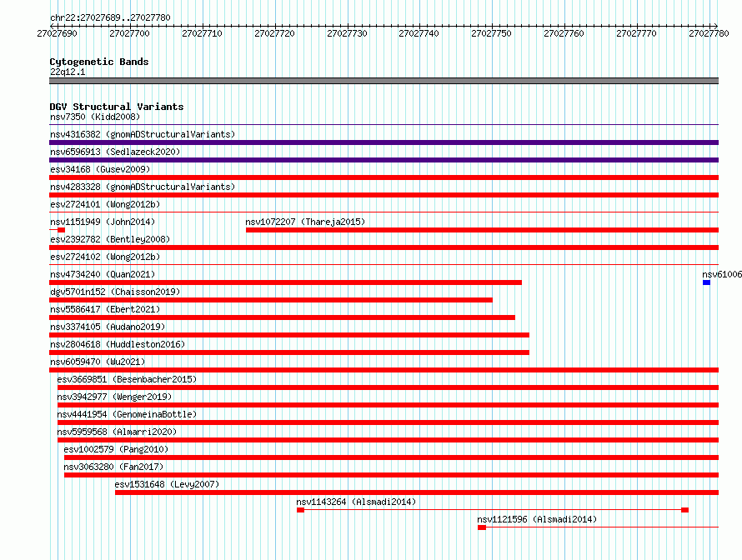Select the esv2724101 (Wong2012b) label
This screenshot has width=742, height=560.
[105, 204]
